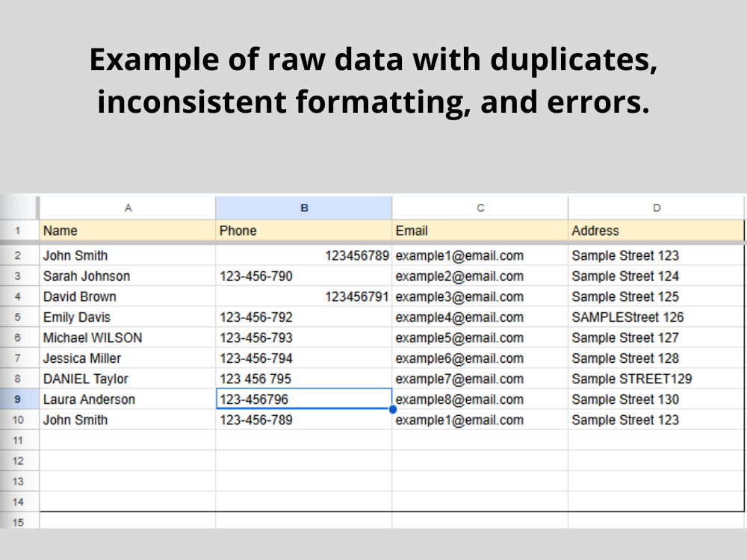Viewport: 747px width, 560px height.
Task: Click the fill handle of cell B9
Action: (x=393, y=409)
